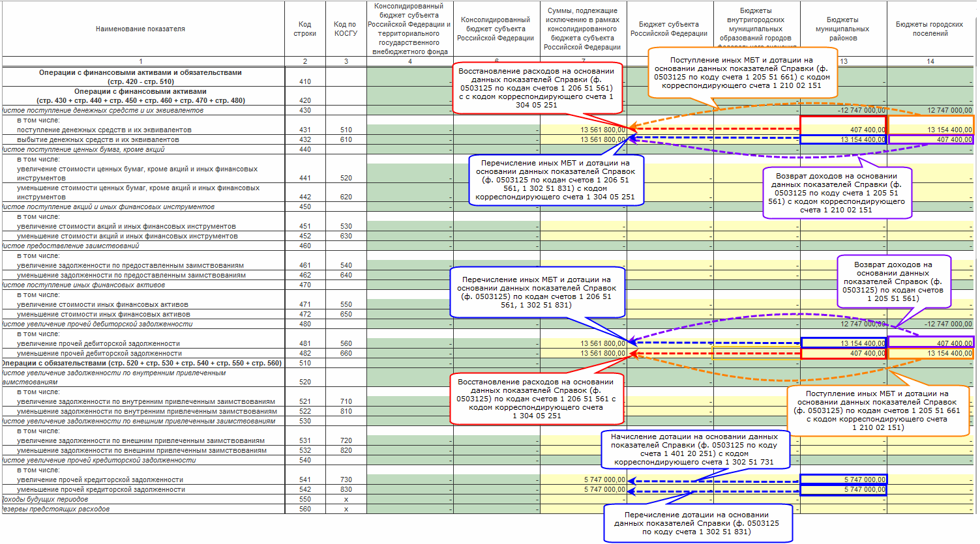The image size is (980, 544).
Task: Click row code 441
Action: tap(304, 178)
